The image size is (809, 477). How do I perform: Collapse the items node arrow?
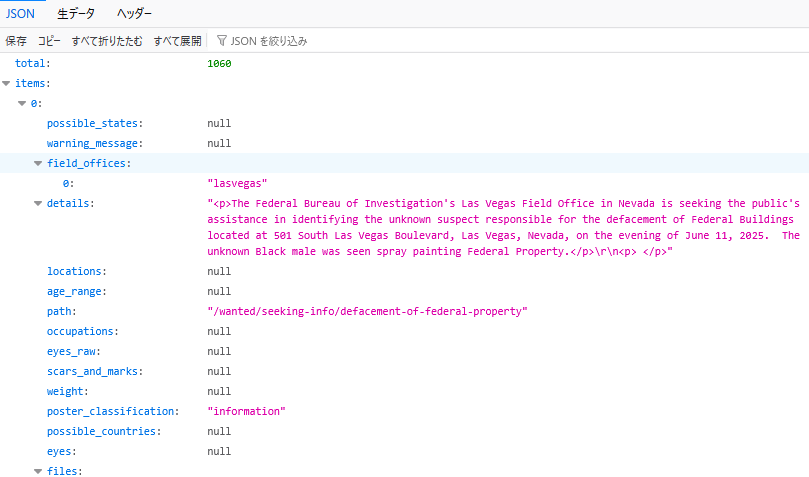point(7,84)
